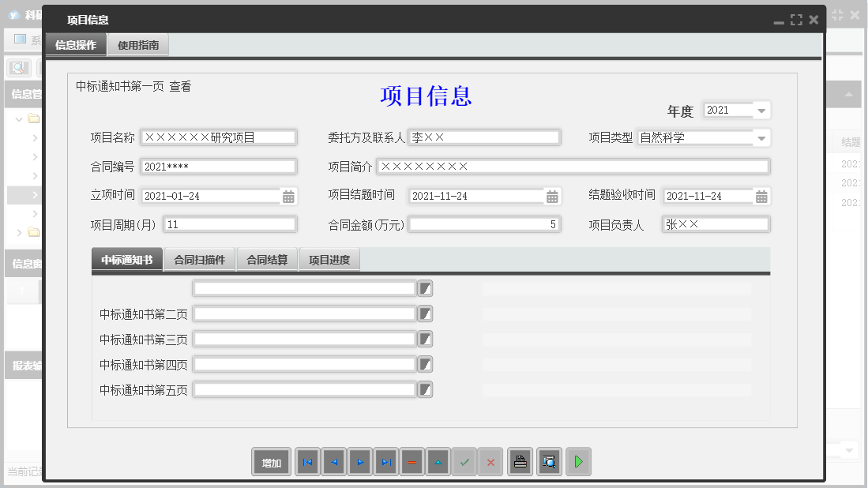
Task: Open the 项目类型 dropdown showing 自然科学
Action: point(761,137)
